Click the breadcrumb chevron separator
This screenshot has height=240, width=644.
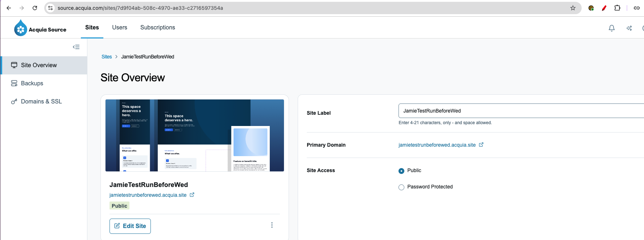pyautogui.click(x=116, y=57)
